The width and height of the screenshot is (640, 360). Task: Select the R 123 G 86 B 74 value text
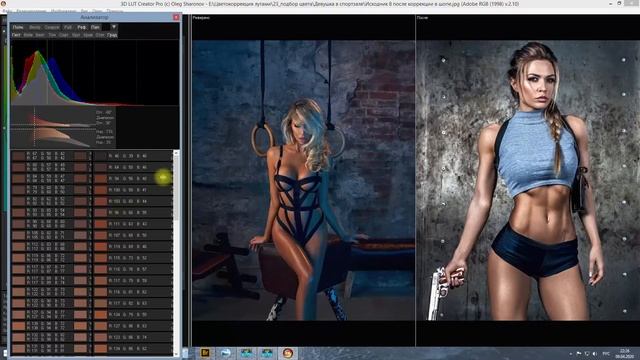click(x=128, y=338)
